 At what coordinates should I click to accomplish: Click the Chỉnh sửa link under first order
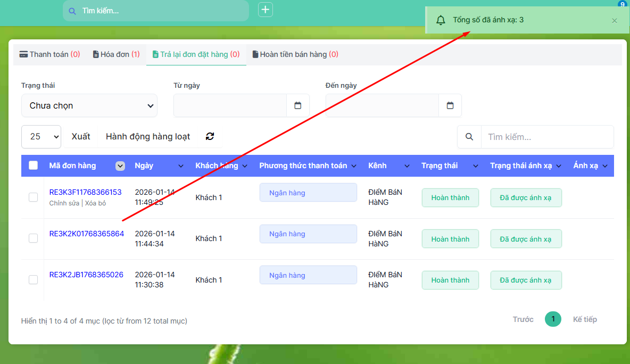[64, 203]
